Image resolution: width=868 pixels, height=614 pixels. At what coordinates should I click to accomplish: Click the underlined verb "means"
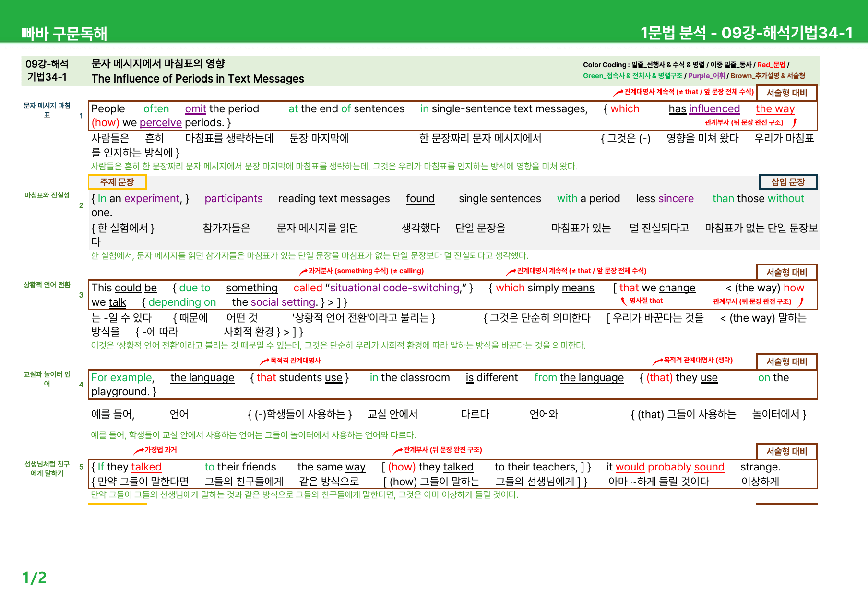[578, 288]
